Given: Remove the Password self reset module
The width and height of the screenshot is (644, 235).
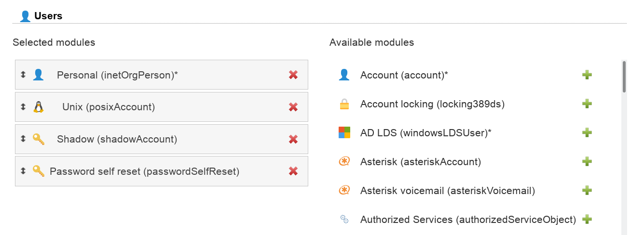Looking at the screenshot, I should pos(293,171).
